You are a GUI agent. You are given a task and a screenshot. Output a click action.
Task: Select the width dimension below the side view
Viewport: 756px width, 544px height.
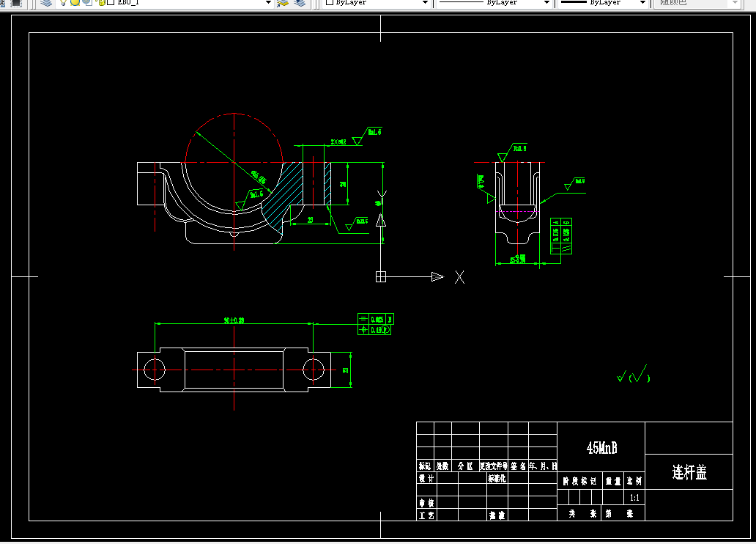coord(518,260)
